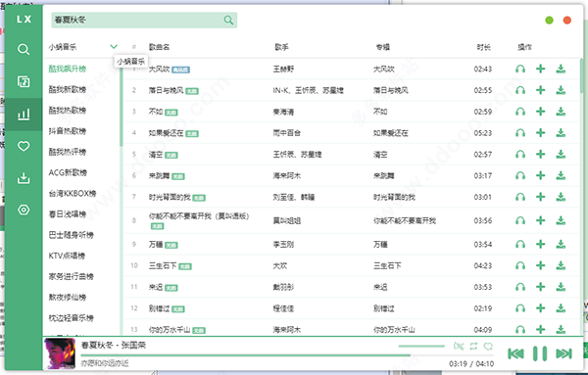Add 落日与晚风 to a playlist
The height and width of the screenshot is (375, 588).
(540, 90)
